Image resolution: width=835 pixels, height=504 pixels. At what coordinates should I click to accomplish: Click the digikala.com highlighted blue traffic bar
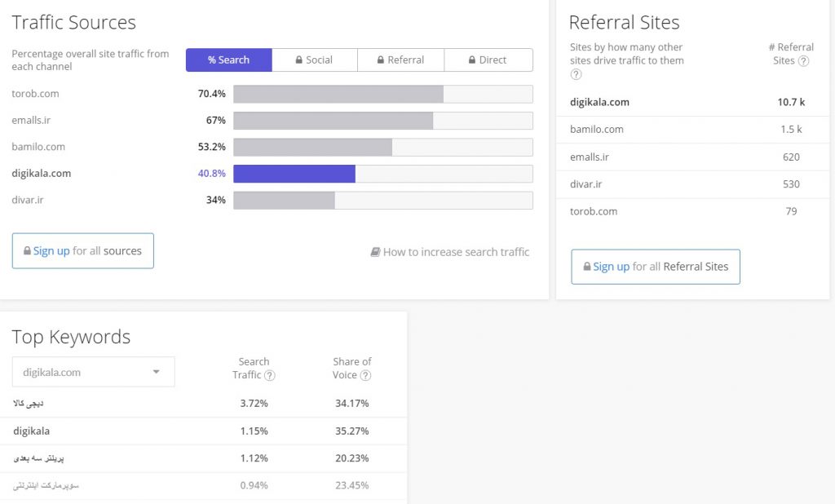pyautogui.click(x=294, y=174)
